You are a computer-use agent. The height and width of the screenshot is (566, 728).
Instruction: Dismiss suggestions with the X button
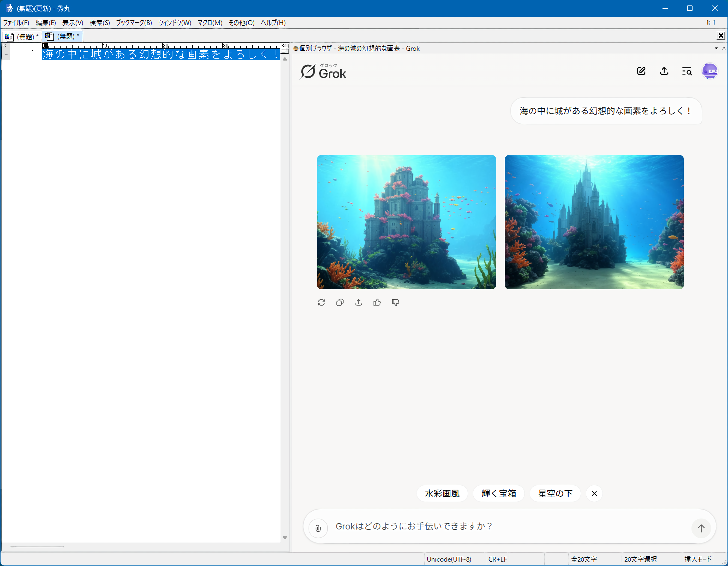[594, 493]
